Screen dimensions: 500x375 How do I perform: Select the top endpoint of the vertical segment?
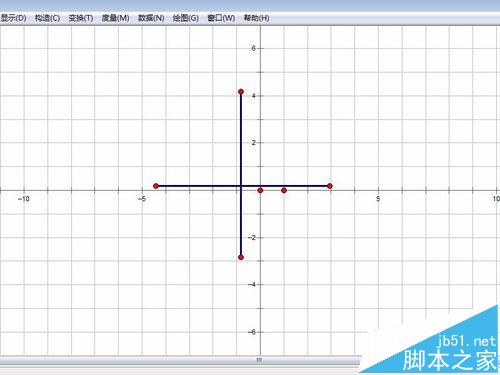[x=241, y=92]
